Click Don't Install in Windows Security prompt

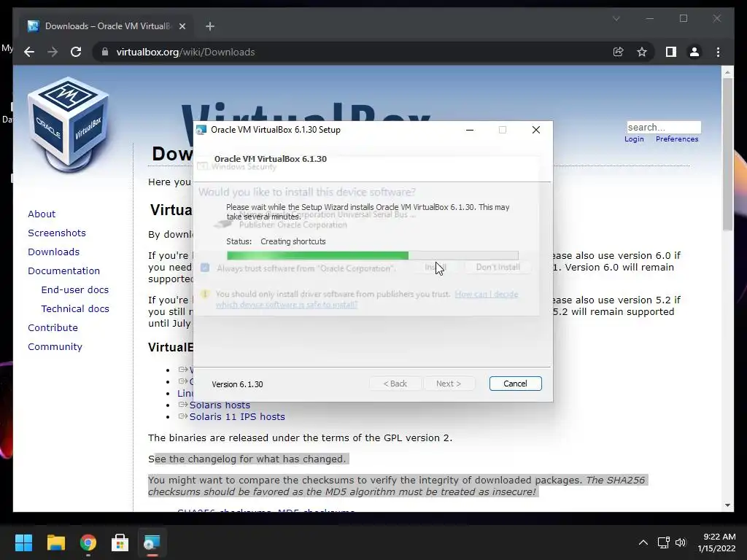click(498, 268)
